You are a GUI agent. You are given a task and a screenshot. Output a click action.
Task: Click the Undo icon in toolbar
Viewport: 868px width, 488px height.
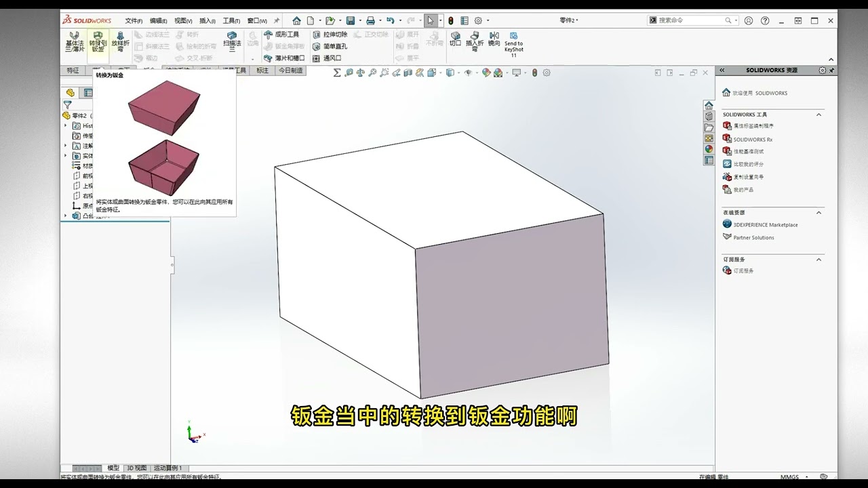coord(390,21)
